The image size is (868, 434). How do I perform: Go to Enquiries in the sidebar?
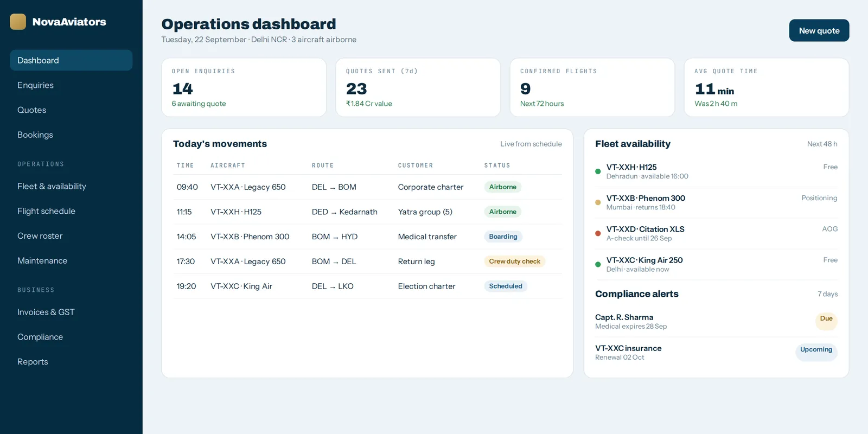[71, 85]
